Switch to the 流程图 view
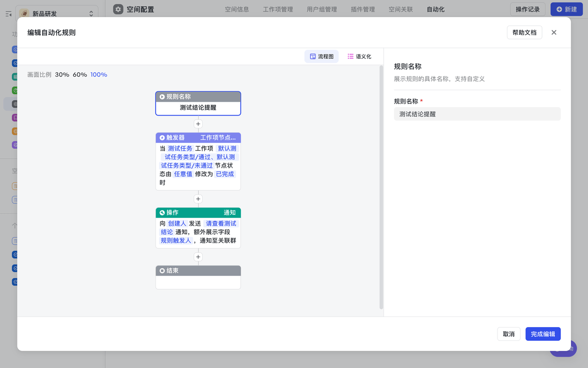 pos(322,57)
